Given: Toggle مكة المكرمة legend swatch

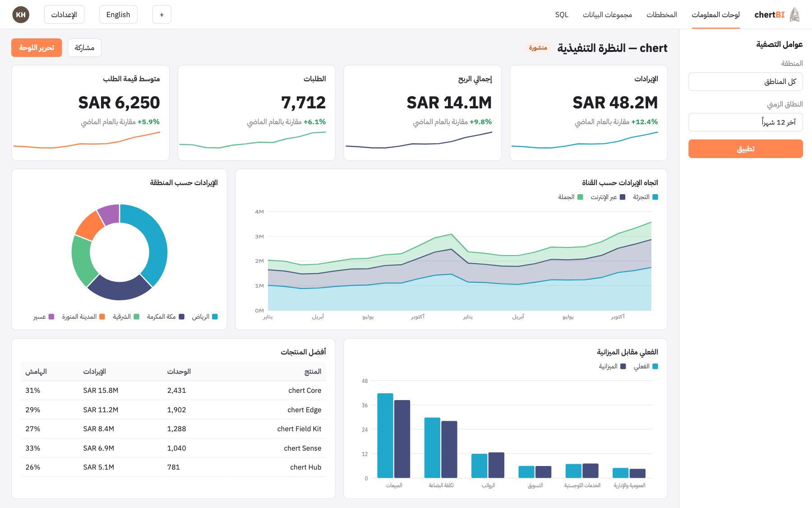Looking at the screenshot, I should click(182, 317).
